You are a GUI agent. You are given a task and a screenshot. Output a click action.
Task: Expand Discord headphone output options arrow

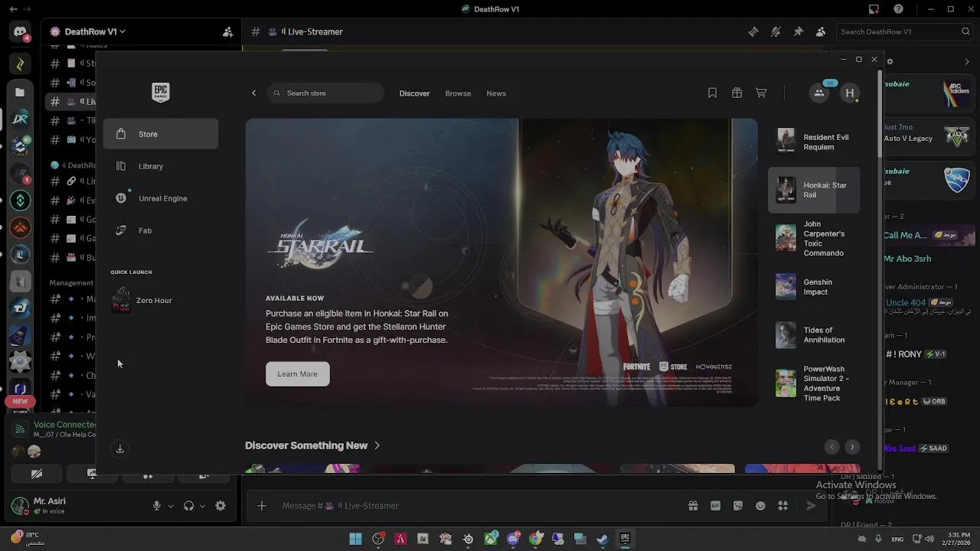[202, 506]
